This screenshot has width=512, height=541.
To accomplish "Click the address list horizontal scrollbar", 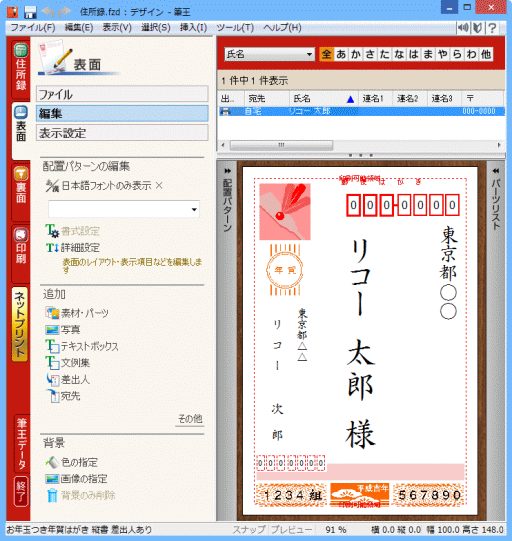I will (x=281, y=145).
